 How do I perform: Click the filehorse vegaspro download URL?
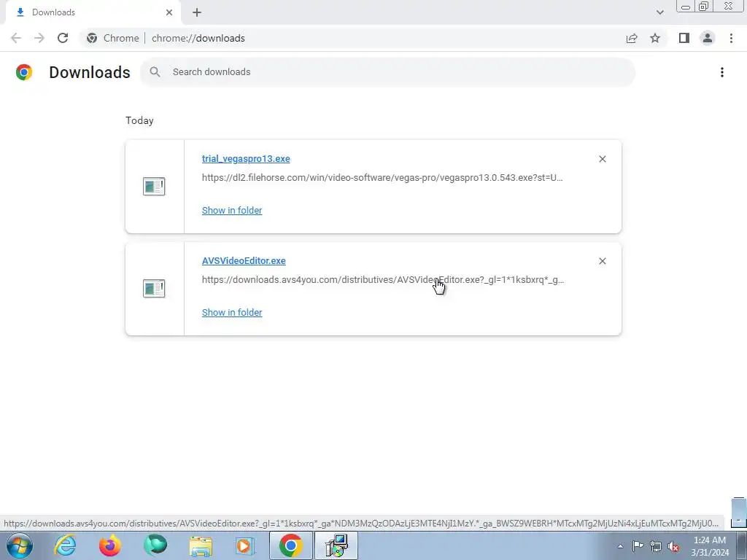click(382, 178)
